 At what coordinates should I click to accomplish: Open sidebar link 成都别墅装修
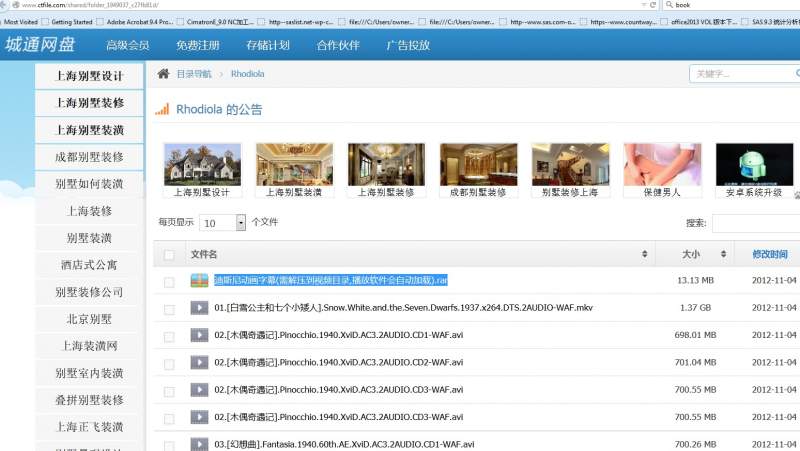[x=89, y=157]
